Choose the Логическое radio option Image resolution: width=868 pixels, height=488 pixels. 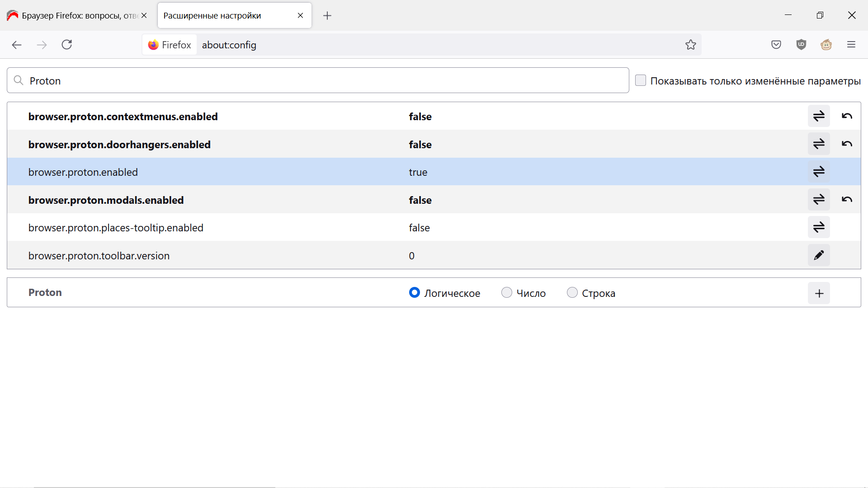click(x=415, y=293)
